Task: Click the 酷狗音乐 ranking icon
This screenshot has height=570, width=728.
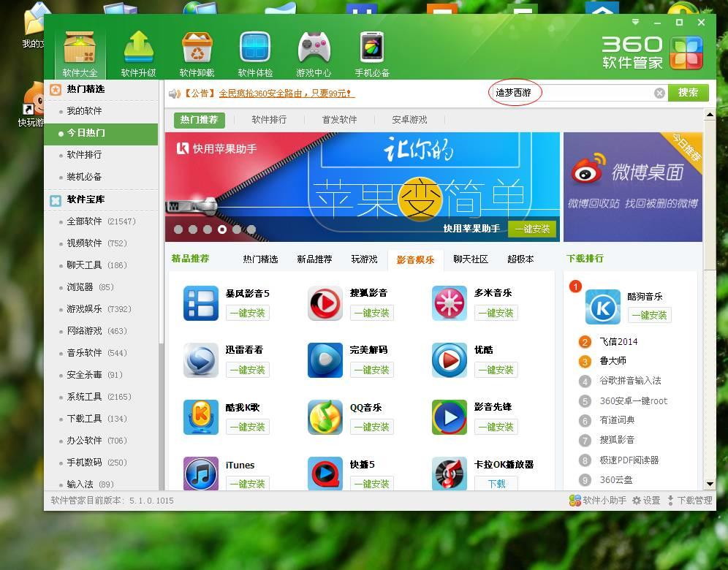Action: point(602,307)
